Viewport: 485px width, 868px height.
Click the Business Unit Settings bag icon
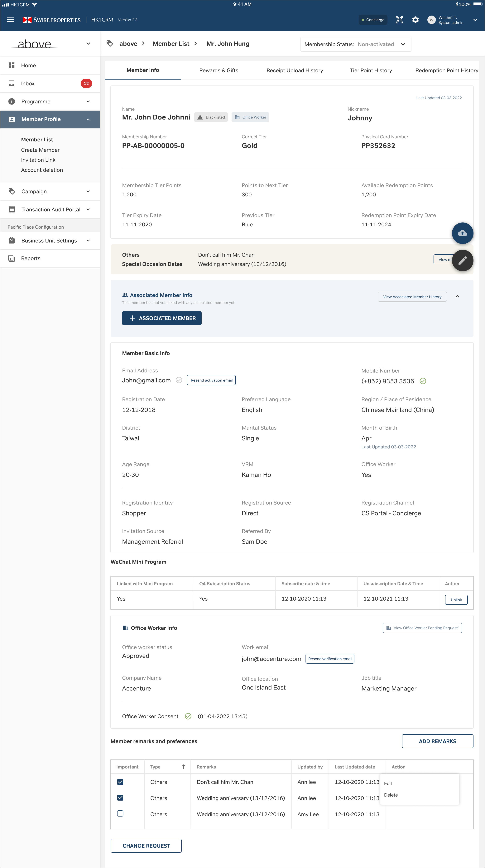point(12,240)
